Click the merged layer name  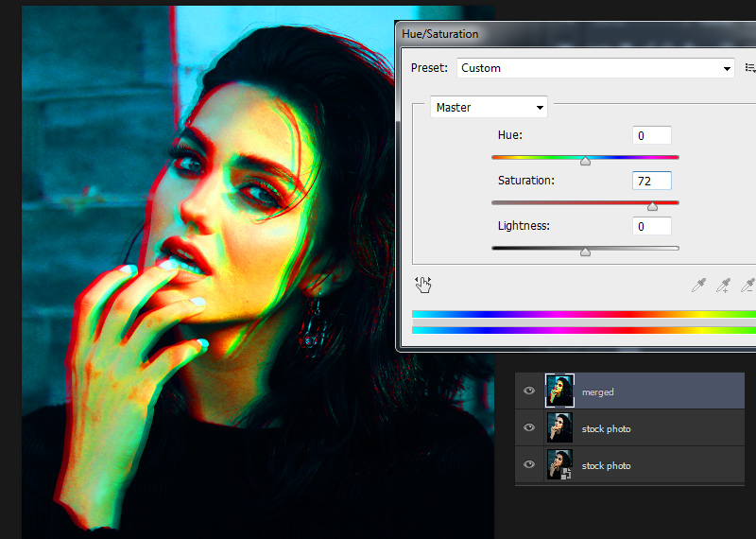[x=598, y=391]
